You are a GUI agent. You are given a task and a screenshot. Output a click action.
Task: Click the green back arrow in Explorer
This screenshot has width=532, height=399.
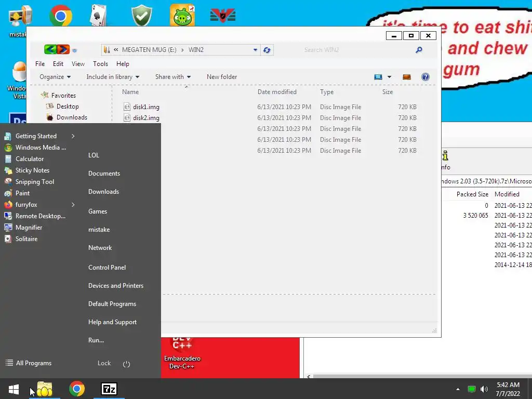50,49
